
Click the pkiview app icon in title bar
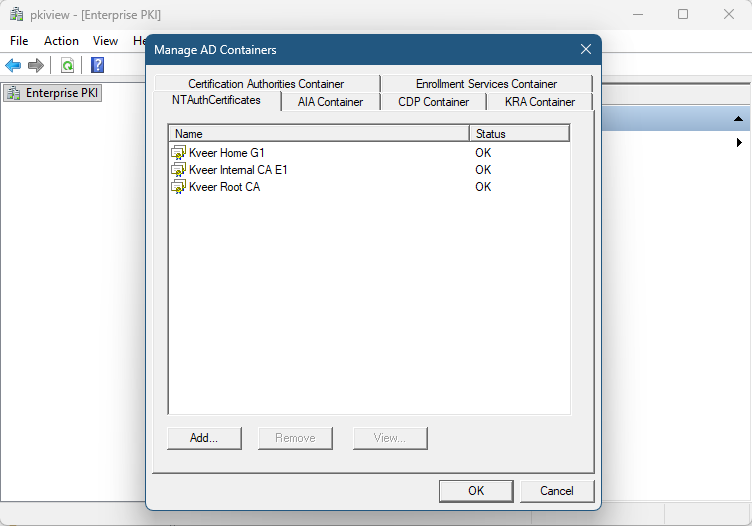pos(16,15)
